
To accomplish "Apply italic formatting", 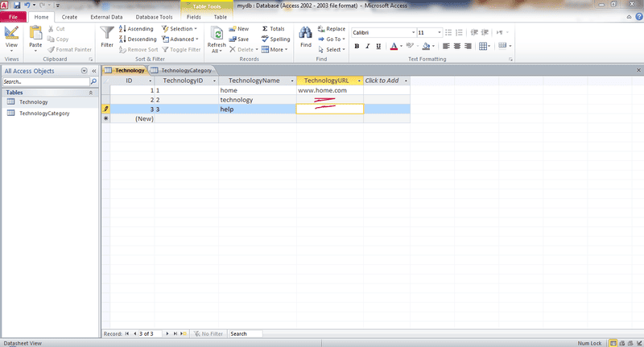I will coord(368,46).
